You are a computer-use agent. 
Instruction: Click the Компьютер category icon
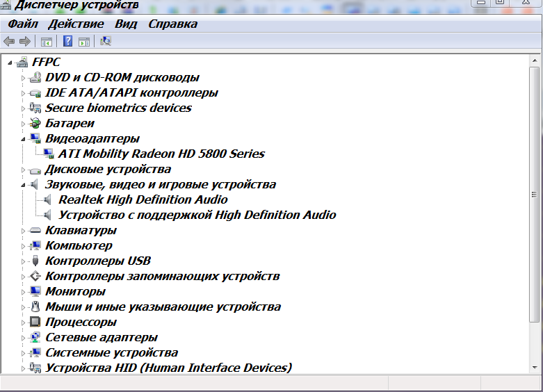[35, 245]
